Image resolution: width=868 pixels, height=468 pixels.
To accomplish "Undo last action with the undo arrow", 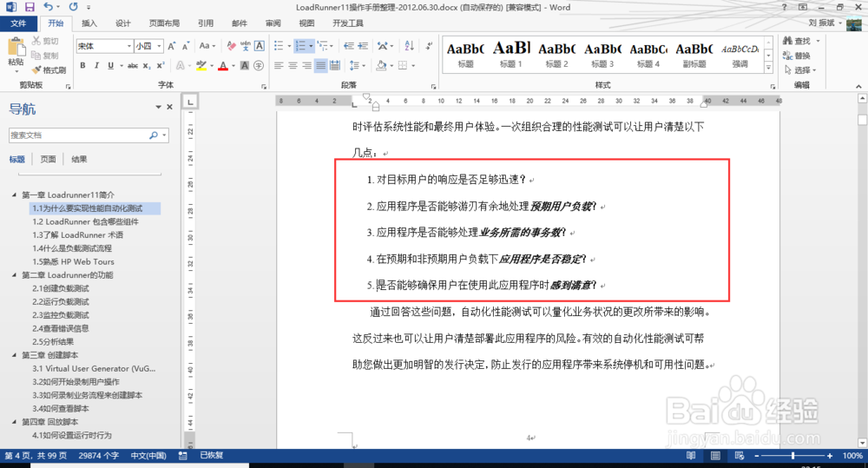I will (x=48, y=7).
